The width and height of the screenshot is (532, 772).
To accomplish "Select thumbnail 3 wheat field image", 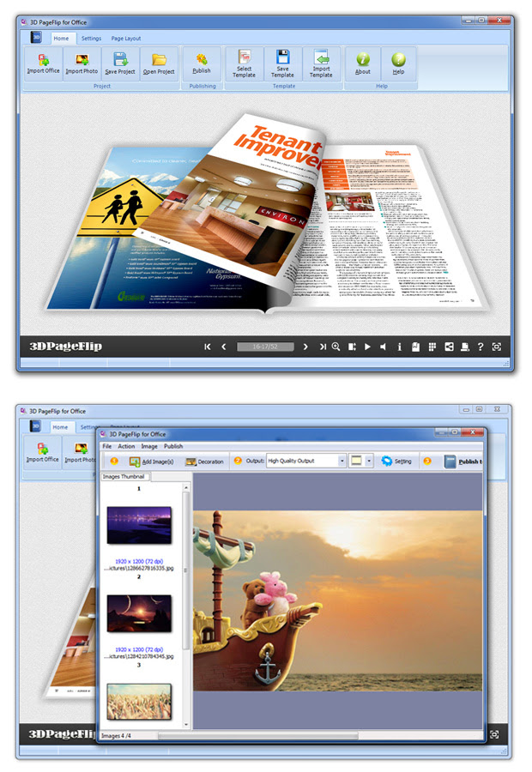I will point(139,702).
